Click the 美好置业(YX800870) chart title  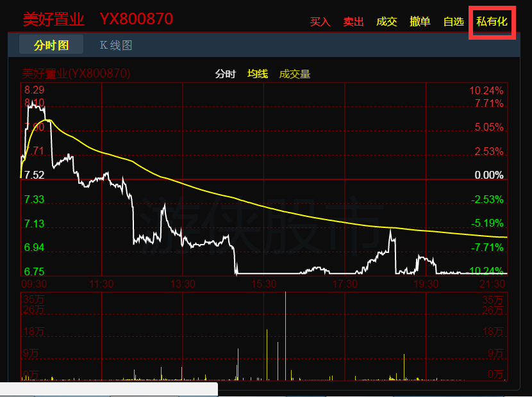tap(76, 74)
